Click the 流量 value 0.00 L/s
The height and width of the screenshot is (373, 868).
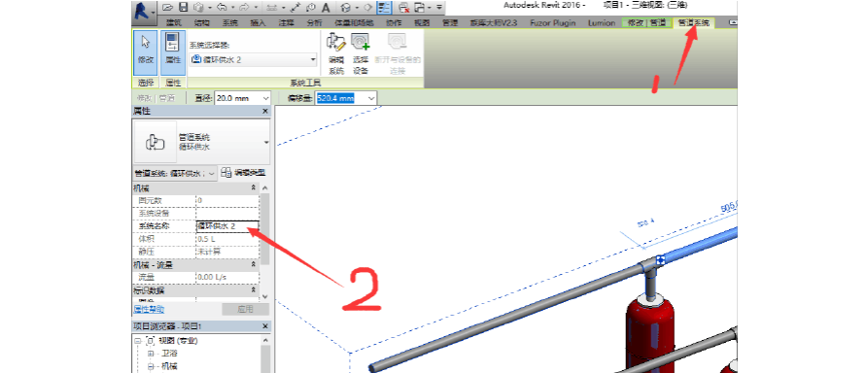pyautogui.click(x=227, y=277)
